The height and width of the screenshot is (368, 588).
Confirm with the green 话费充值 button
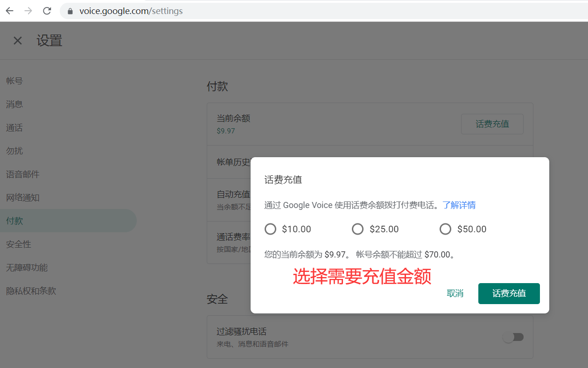click(509, 293)
